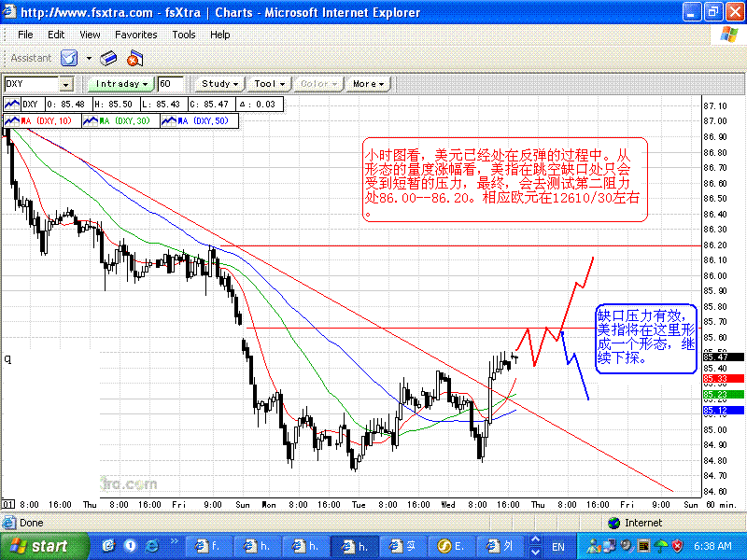The height and width of the screenshot is (560, 747).
Task: Open the Study dropdown
Action: coord(219,84)
